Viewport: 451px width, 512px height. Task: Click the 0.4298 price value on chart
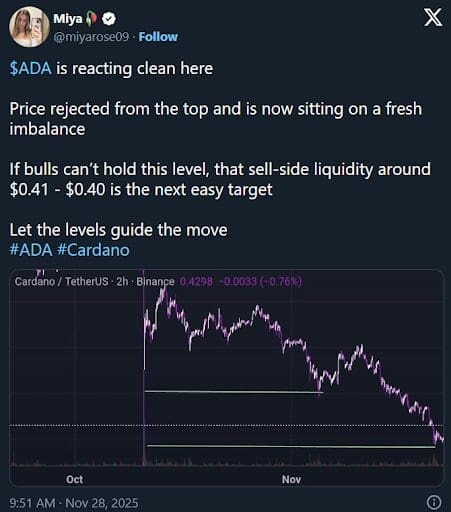[x=196, y=282]
